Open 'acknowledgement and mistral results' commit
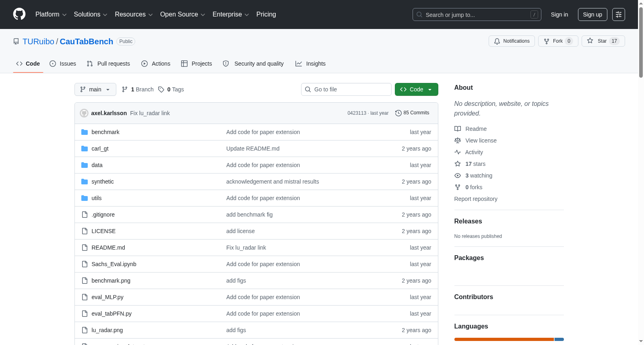Viewport: 644px width, 345px height. pos(272,182)
